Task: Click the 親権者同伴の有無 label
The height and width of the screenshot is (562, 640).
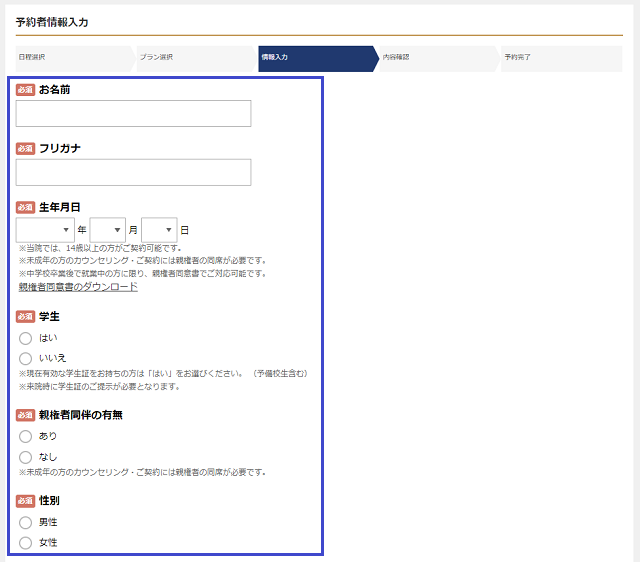Action: click(x=80, y=415)
